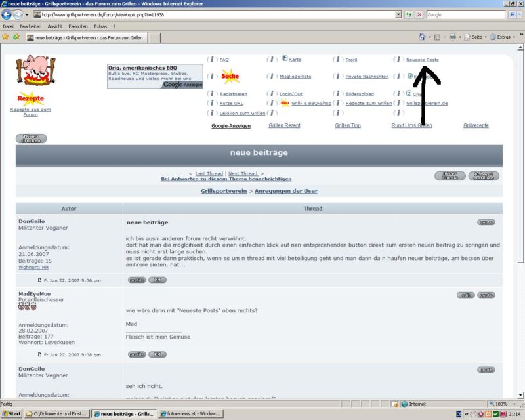Viewport: 525px width, 420px height.
Task: Click the Internet zone globe in status bar
Action: point(404,404)
